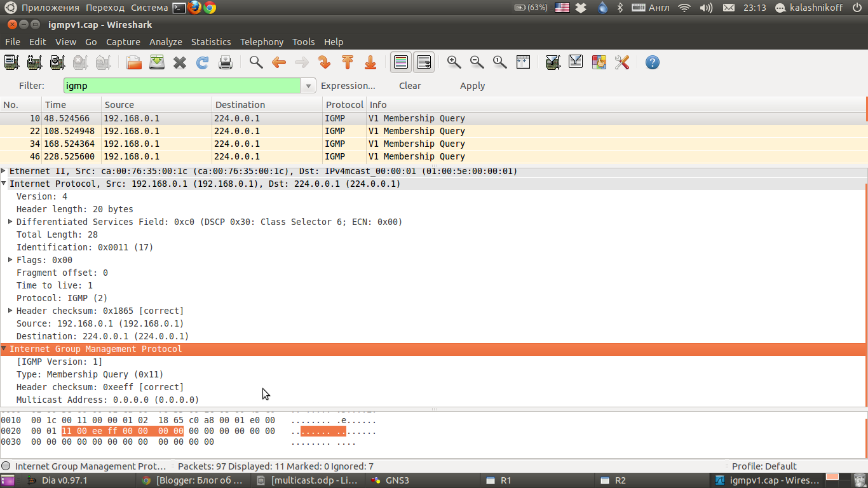The width and height of the screenshot is (868, 488).
Task: Jump to first packet arrow icon
Action: pos(348,62)
